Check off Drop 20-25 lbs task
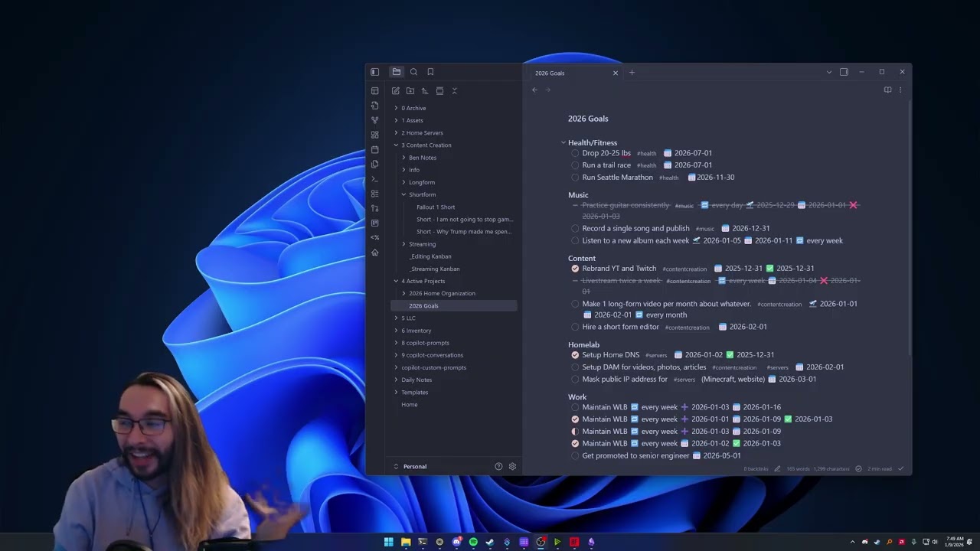Viewport: 980px width, 551px height. pyautogui.click(x=575, y=153)
